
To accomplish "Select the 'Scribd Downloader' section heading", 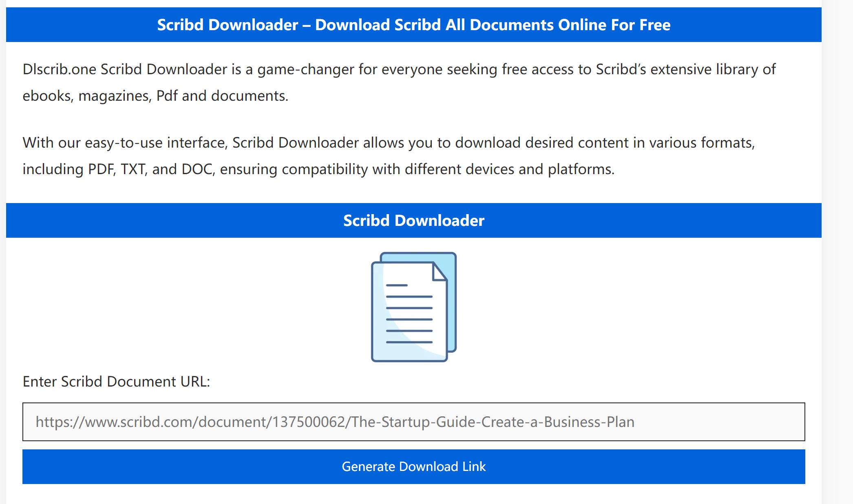I will (413, 220).
